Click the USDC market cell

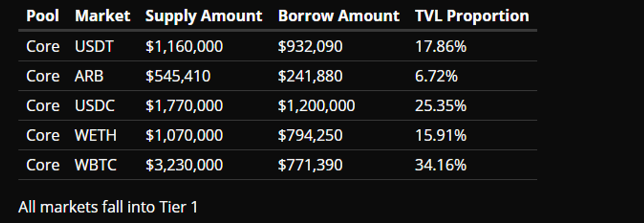[94, 106]
